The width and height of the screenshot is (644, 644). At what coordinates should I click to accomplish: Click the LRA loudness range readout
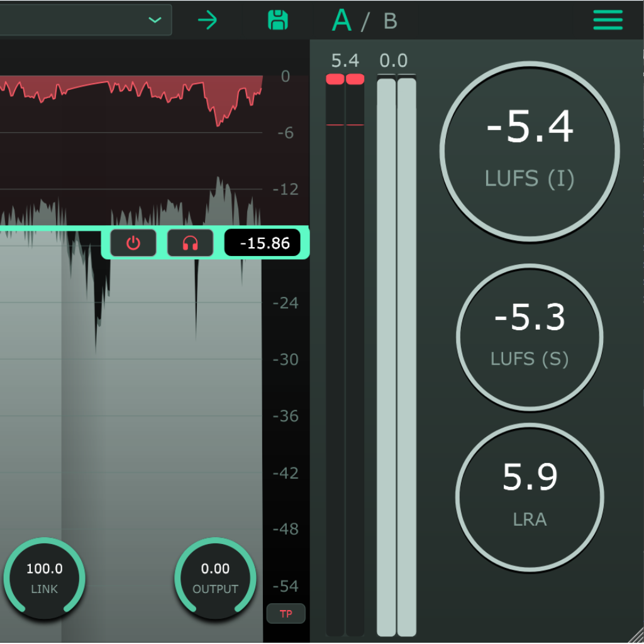(x=530, y=497)
